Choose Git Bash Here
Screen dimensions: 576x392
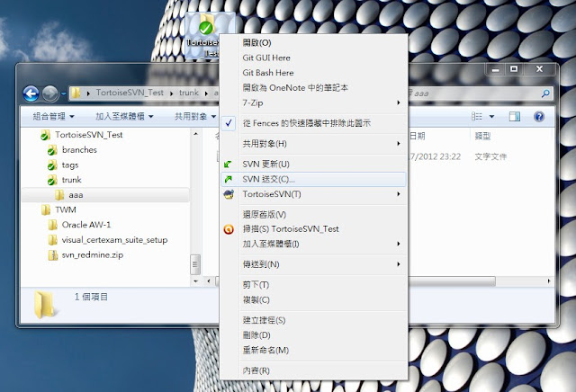pos(314,73)
